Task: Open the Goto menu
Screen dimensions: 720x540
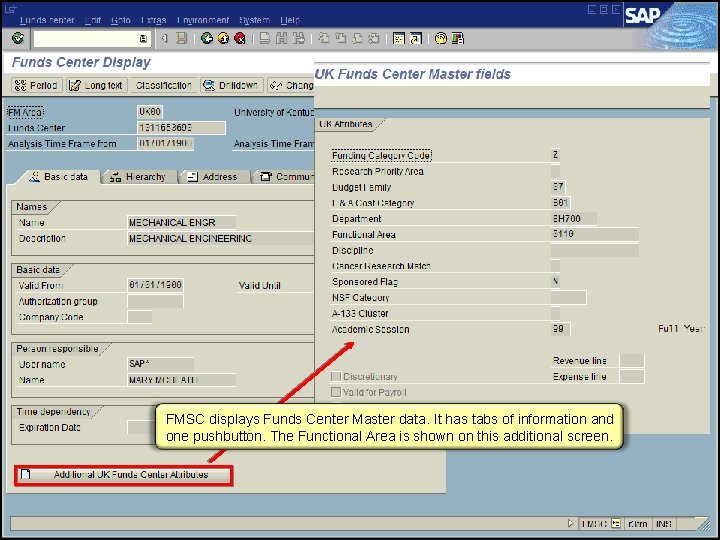Action: [121, 20]
